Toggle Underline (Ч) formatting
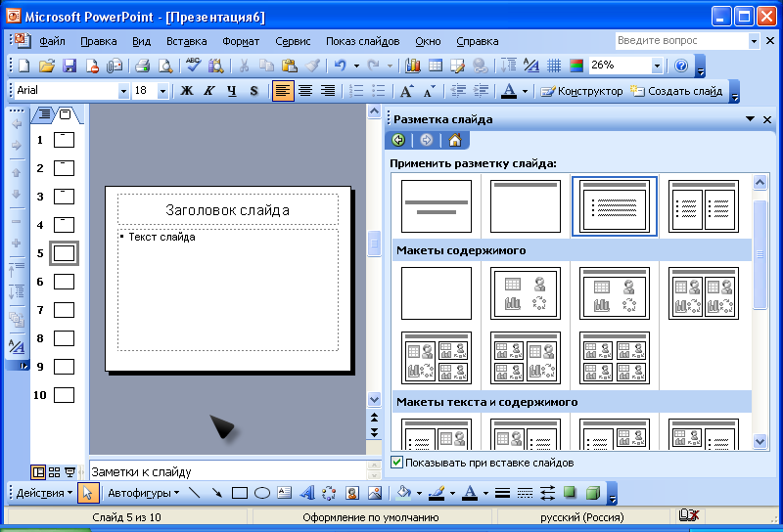The image size is (783, 532). click(x=232, y=91)
